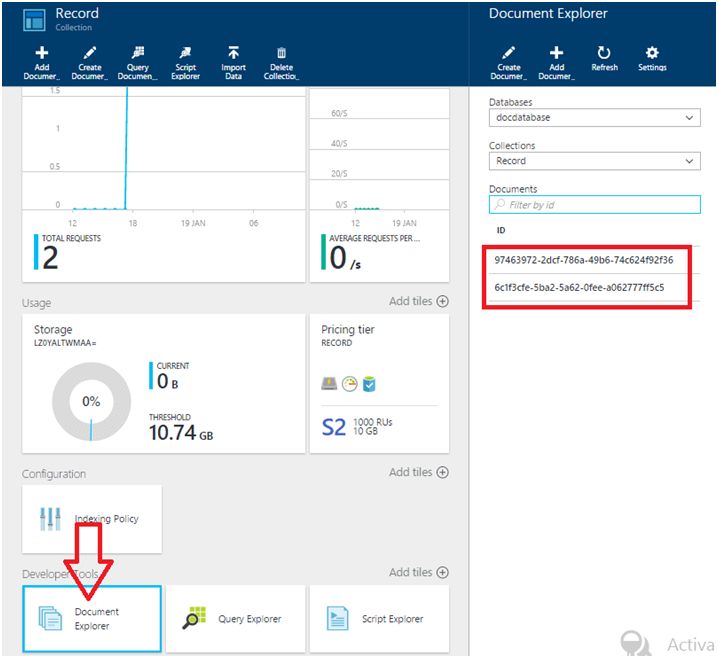Click the ID column header
The height and width of the screenshot is (658, 718).
(x=501, y=230)
